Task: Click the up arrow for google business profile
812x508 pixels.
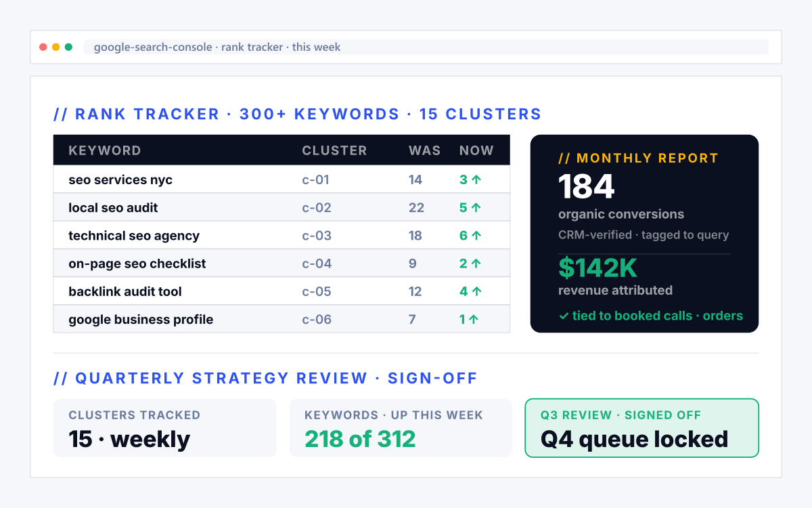Action: (473, 319)
